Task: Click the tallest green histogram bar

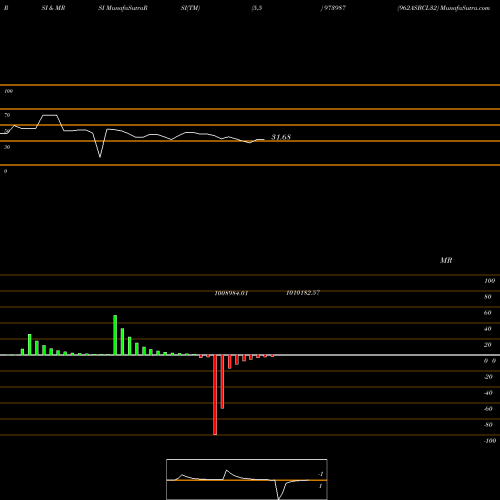Action: (x=115, y=335)
